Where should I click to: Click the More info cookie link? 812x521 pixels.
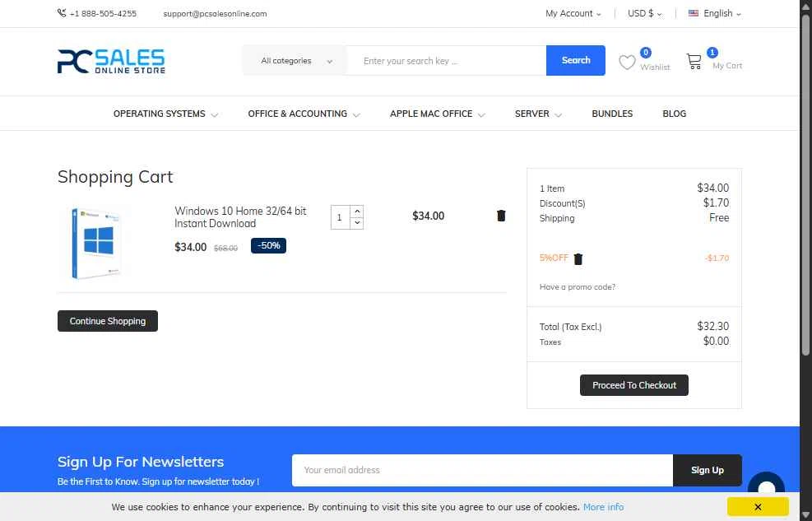(x=603, y=507)
